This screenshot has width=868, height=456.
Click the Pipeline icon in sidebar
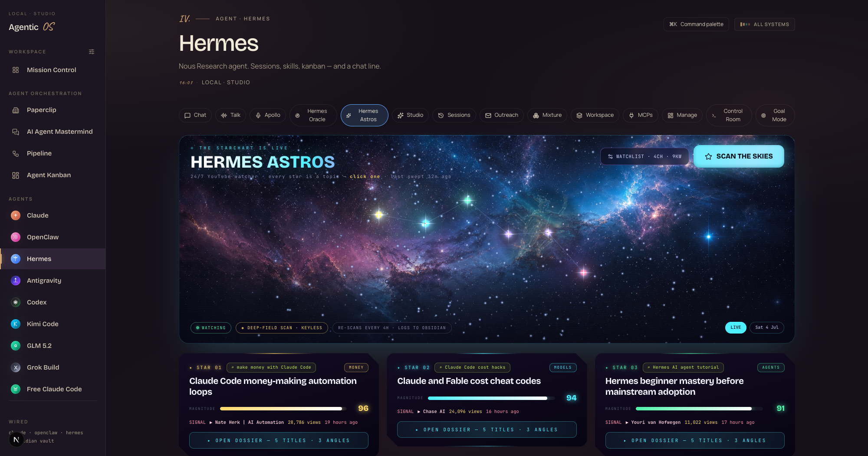pyautogui.click(x=16, y=153)
